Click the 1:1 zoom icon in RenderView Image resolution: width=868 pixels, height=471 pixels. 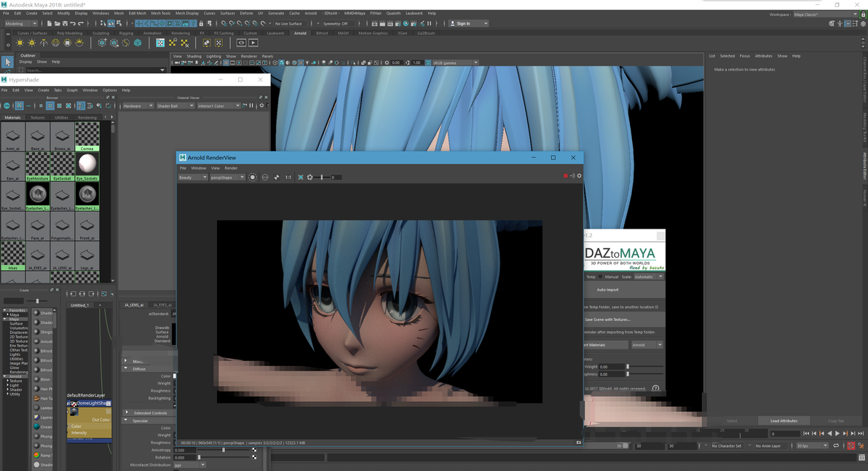[288, 178]
